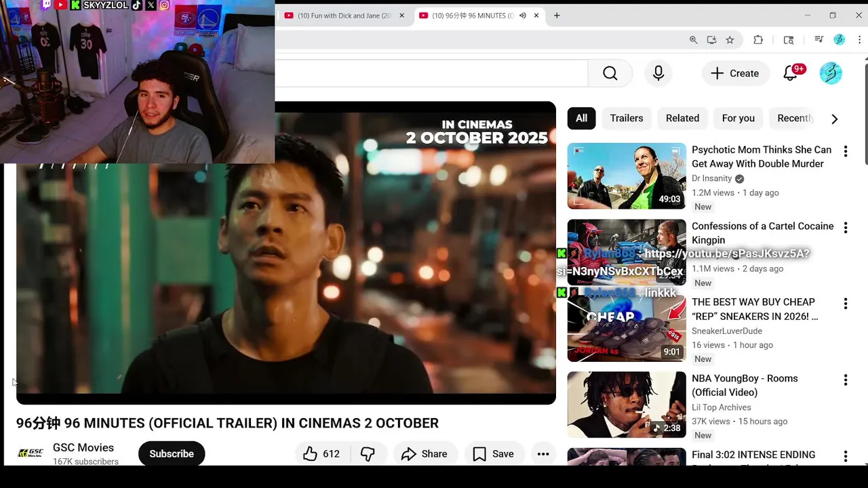Visit Lil Top Archives channel link

click(x=722, y=407)
